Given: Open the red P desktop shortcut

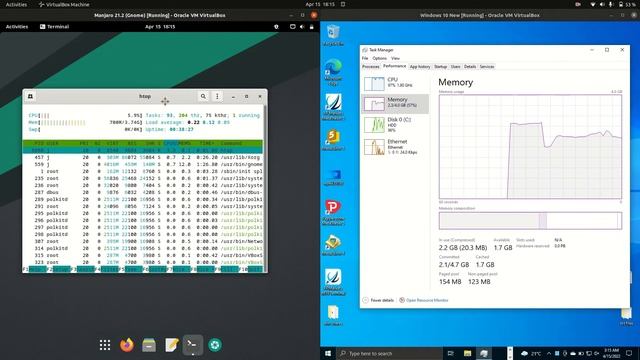Looking at the screenshot, I should tap(333, 212).
